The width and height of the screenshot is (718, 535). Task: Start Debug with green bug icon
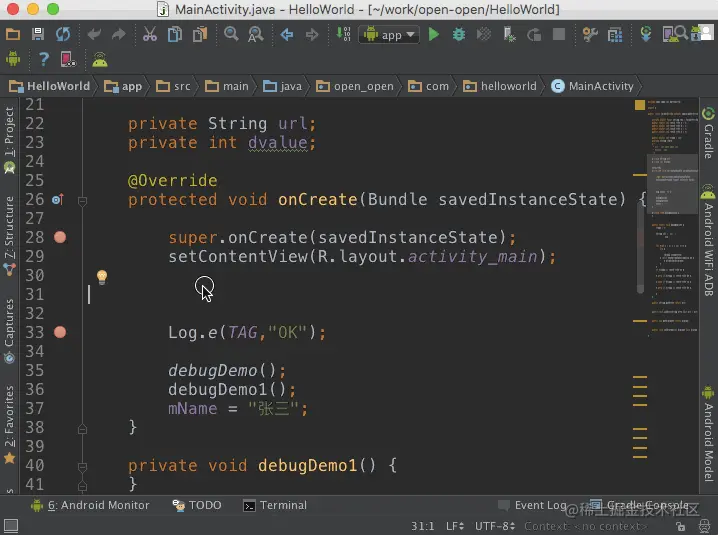tap(458, 34)
